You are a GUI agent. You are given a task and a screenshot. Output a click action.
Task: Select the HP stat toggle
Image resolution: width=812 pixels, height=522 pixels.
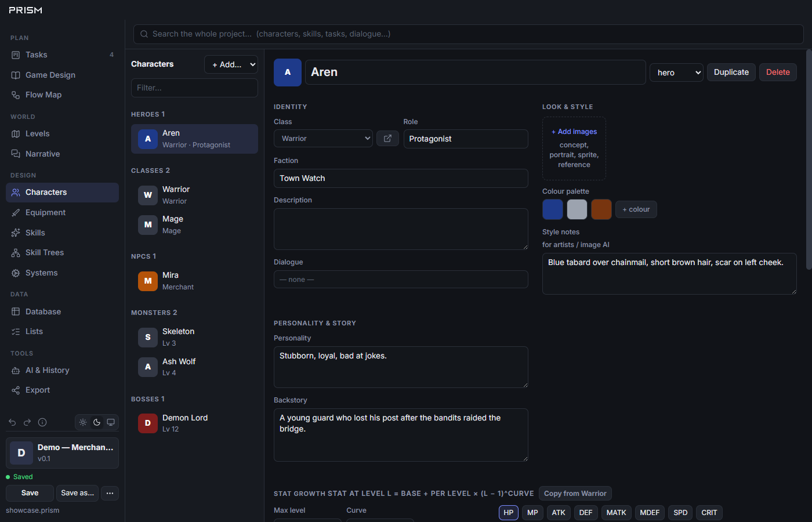(x=509, y=513)
